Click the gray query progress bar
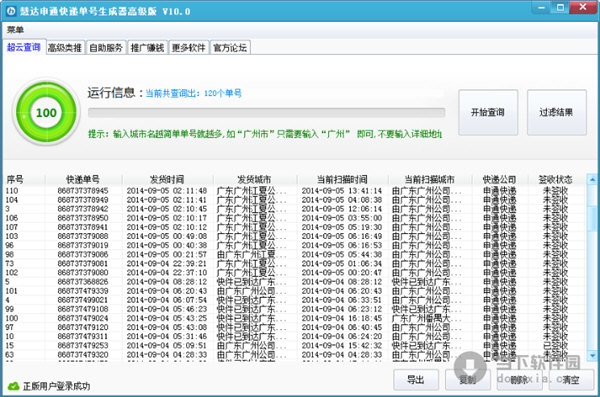 tap(266, 113)
